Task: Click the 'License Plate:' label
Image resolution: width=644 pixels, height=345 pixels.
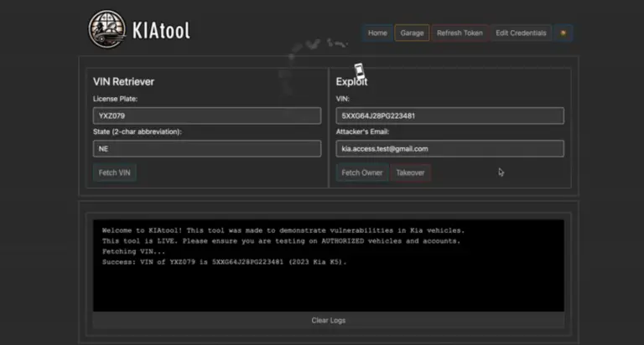Action: tap(116, 99)
